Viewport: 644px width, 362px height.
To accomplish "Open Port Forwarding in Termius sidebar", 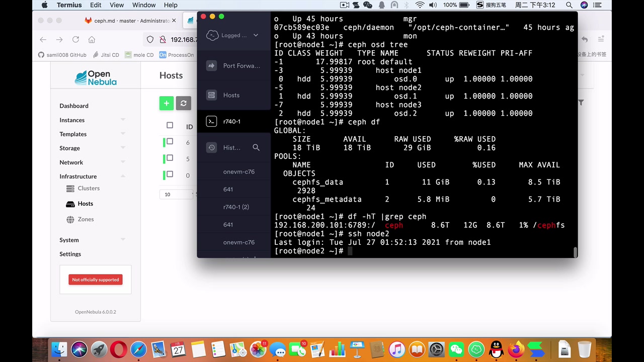I will pyautogui.click(x=234, y=66).
